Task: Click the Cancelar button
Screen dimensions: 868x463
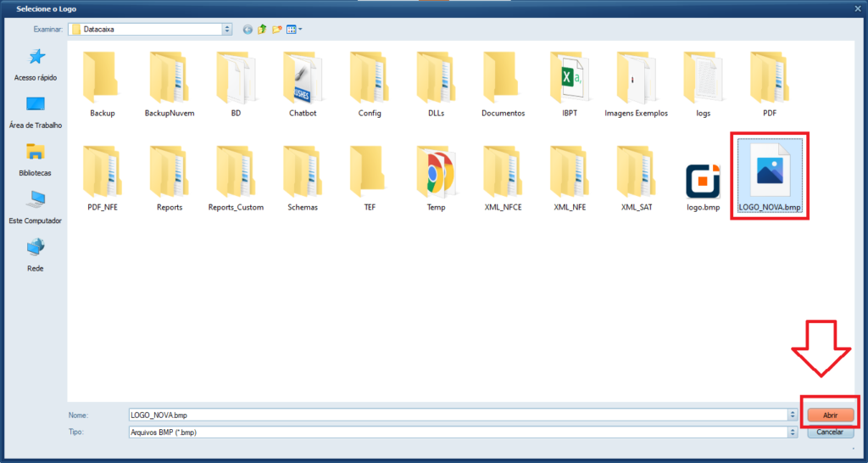Action: (x=830, y=432)
